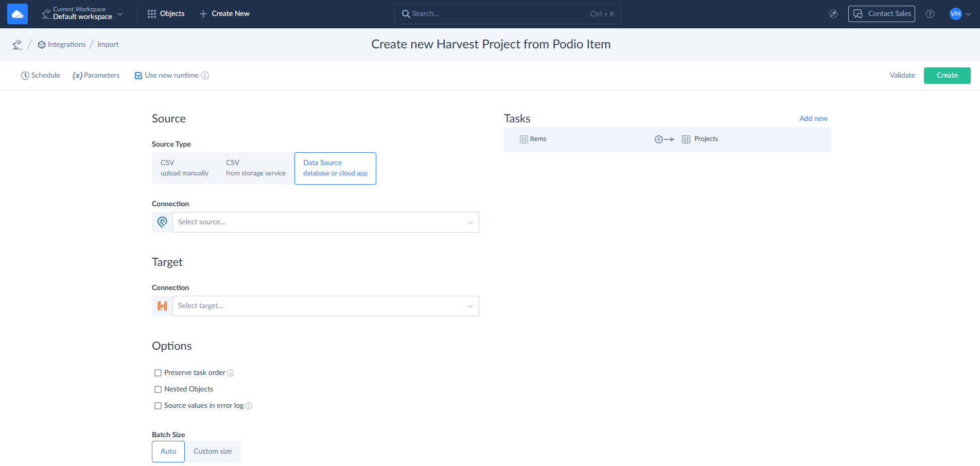Viewport: 980px width, 466px height.
Task: Click the info icon beside Use new runtime
Action: click(205, 76)
